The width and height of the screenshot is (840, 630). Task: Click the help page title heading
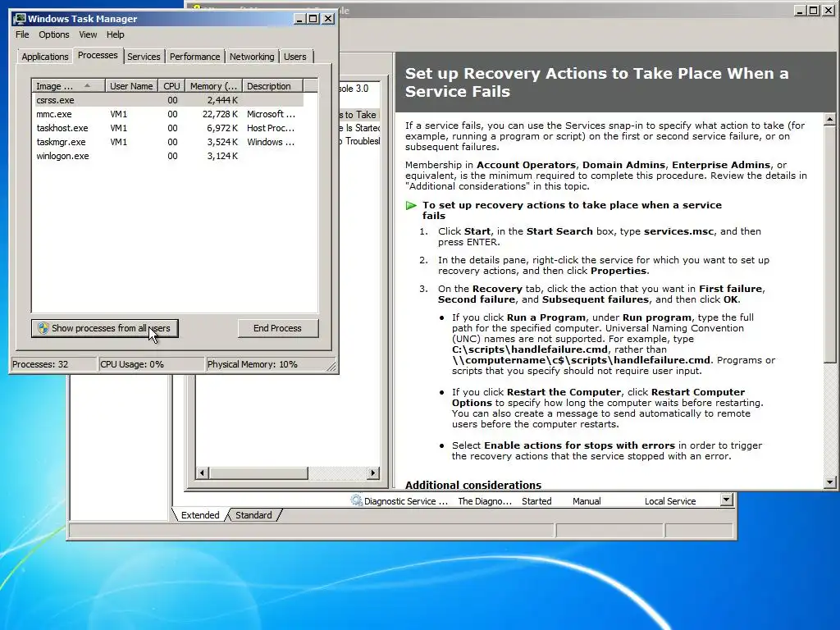pos(597,82)
